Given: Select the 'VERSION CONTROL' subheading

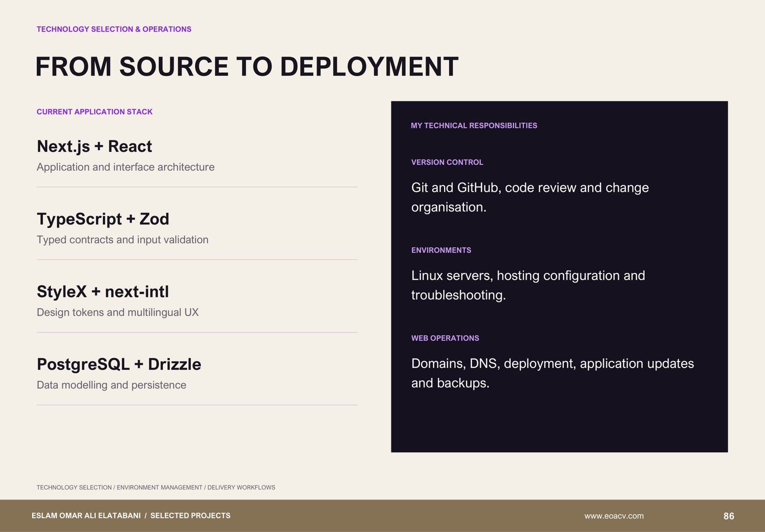Looking at the screenshot, I should (447, 163).
